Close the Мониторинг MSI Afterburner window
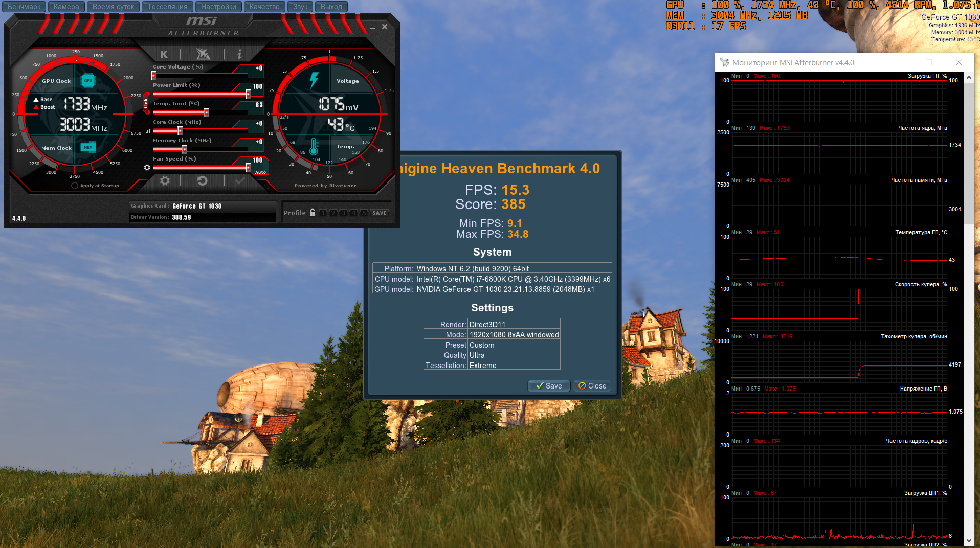This screenshot has width=980, height=548. pos(959,62)
